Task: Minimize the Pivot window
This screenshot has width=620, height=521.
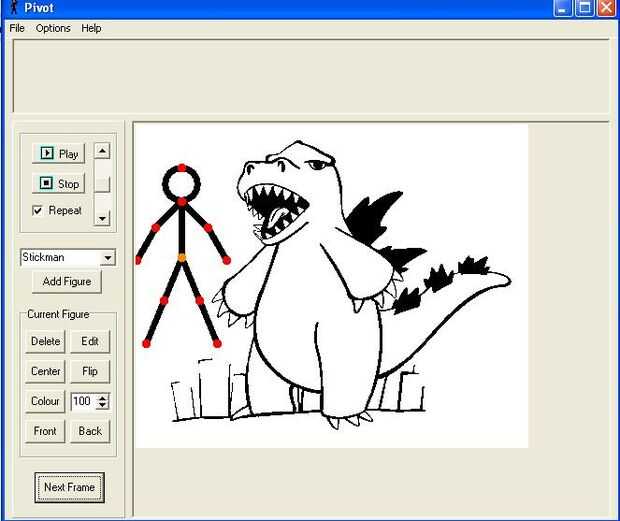Action: click(x=563, y=8)
